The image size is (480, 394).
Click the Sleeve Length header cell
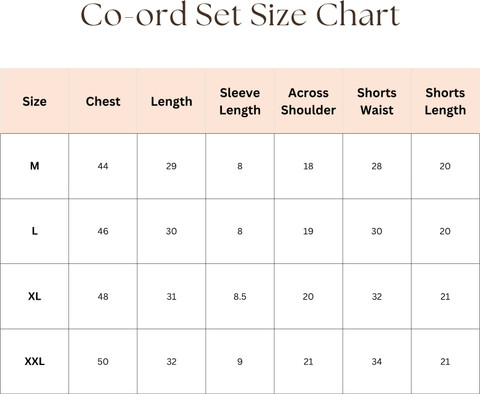[240, 101]
